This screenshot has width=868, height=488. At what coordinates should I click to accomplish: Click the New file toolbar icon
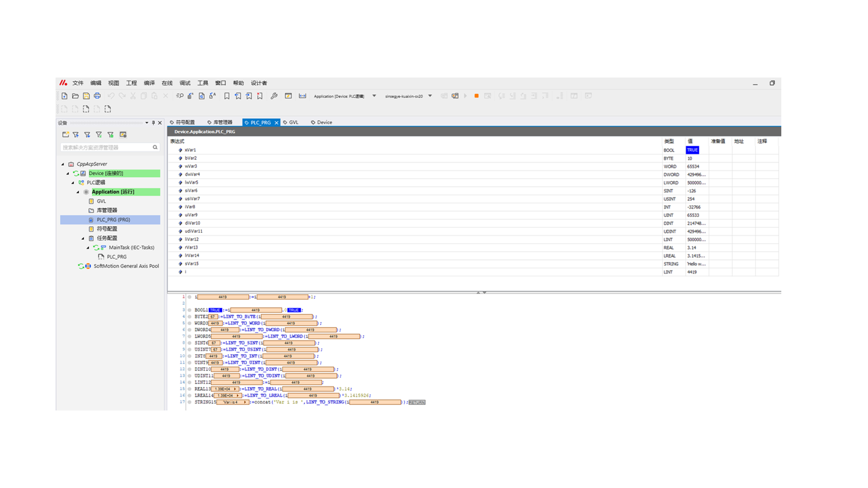(x=65, y=96)
